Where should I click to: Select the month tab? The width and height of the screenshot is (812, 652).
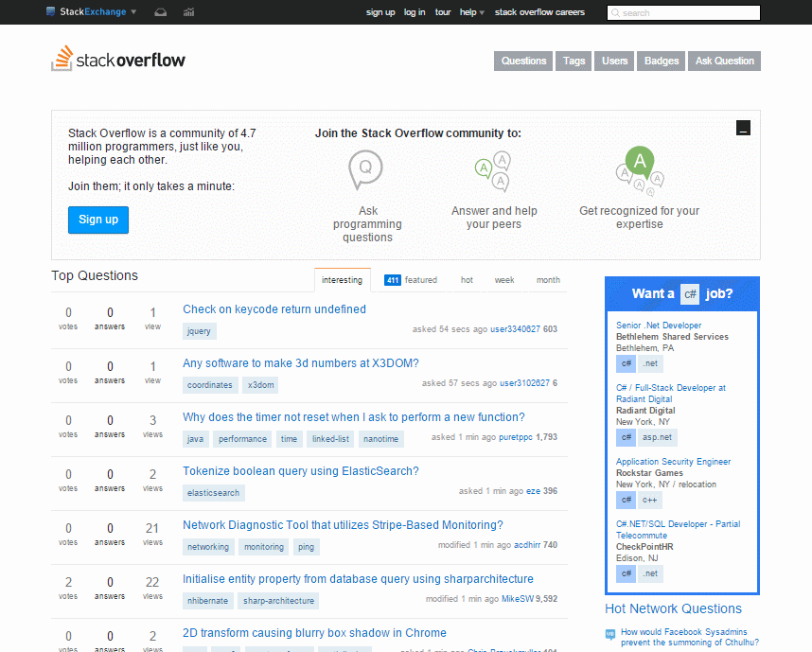tap(548, 280)
